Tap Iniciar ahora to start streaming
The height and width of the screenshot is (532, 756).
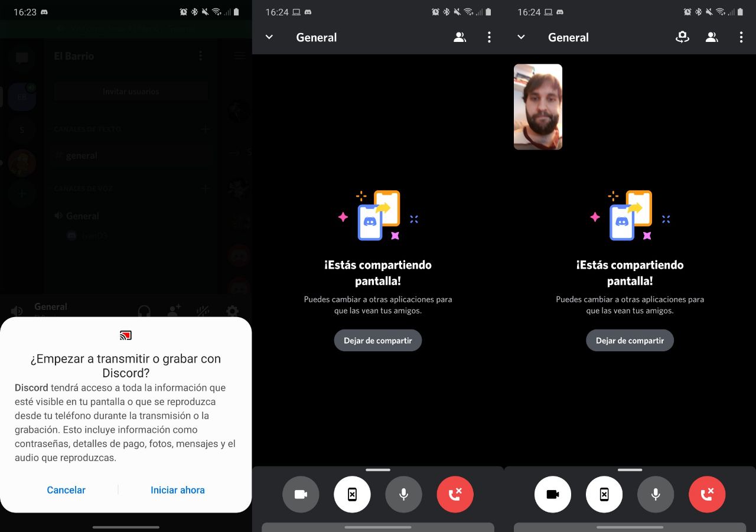pos(178,489)
